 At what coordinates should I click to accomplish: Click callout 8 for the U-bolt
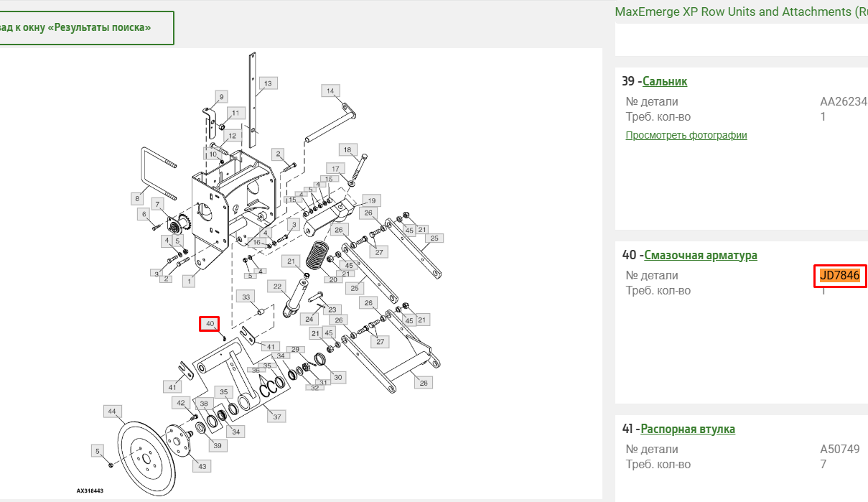click(136, 197)
